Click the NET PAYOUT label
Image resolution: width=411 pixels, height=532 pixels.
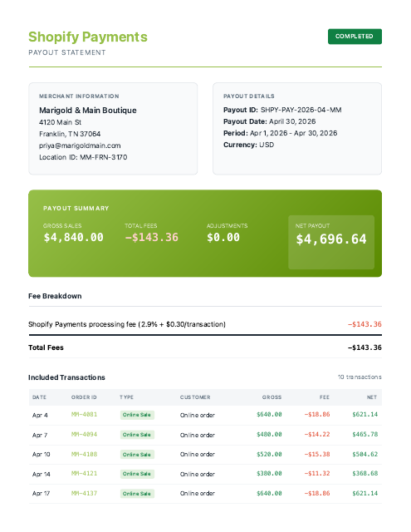(312, 225)
